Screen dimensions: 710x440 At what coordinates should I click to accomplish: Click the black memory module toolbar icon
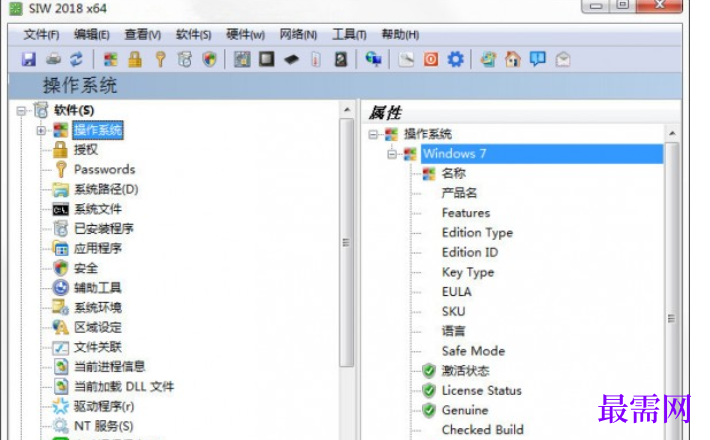coord(291,59)
